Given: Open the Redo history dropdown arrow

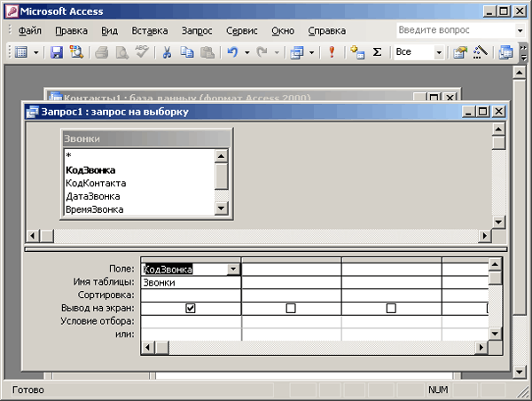Looking at the screenshot, I should click(277, 52).
